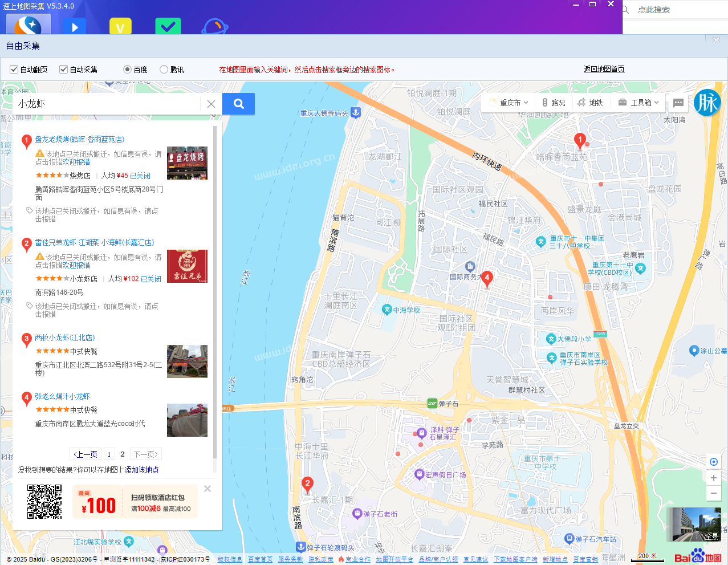The height and width of the screenshot is (565, 728).
Task: Click 重庆大佛寺码头 anchor icon
Action: (x=355, y=112)
